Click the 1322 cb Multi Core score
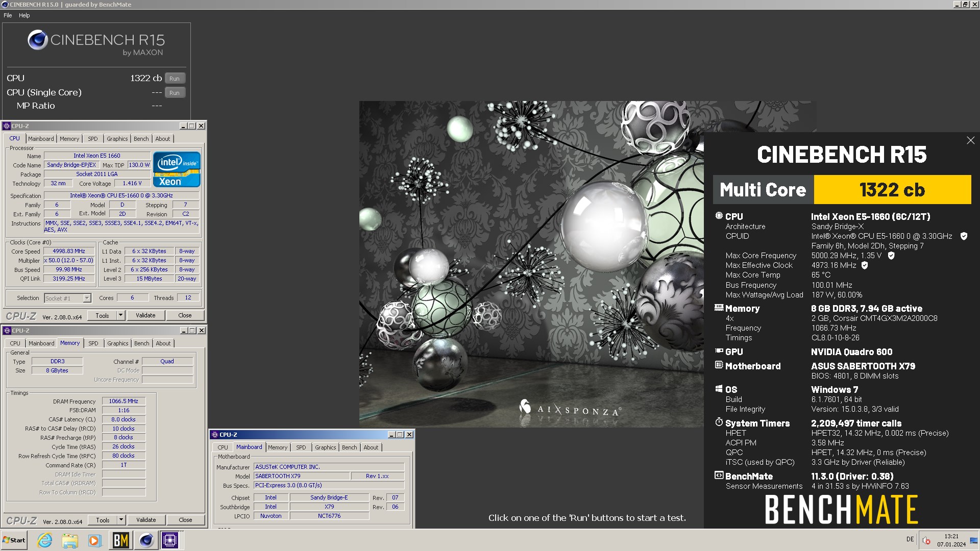980x551 pixels. pos(892,190)
